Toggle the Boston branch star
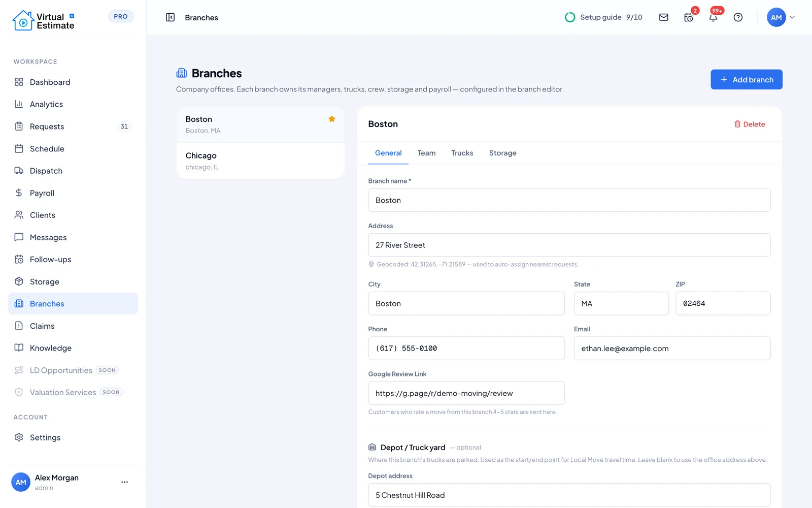 click(x=332, y=119)
